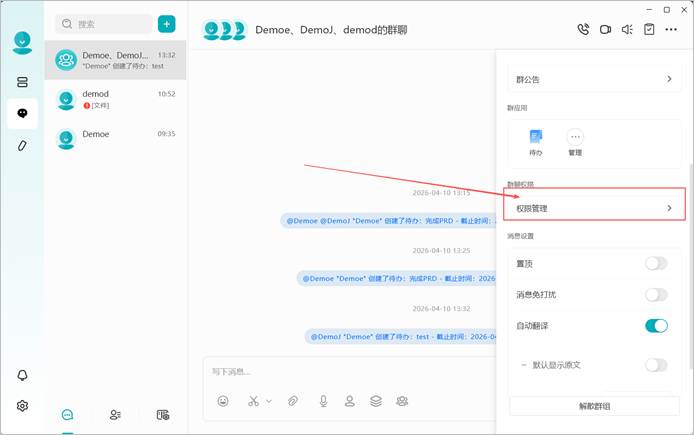Select the chat bubble icon in sidebar

(x=22, y=113)
